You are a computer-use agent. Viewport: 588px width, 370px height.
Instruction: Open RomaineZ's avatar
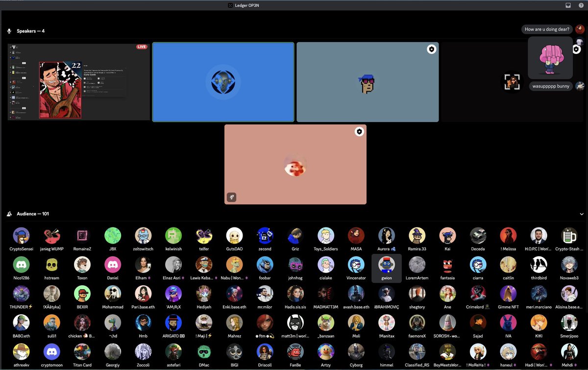point(82,236)
